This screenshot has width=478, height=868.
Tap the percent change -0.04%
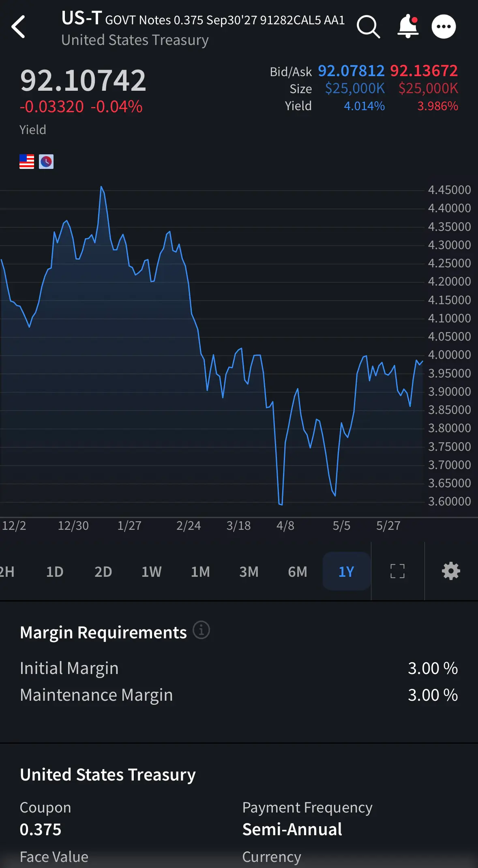117,107
